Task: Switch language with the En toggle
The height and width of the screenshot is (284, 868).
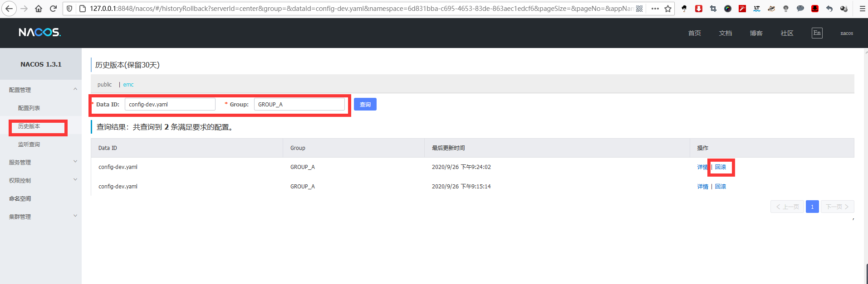Action: [817, 33]
